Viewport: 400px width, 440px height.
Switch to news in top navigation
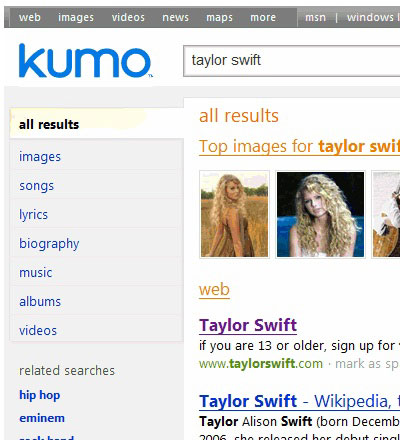click(x=176, y=17)
